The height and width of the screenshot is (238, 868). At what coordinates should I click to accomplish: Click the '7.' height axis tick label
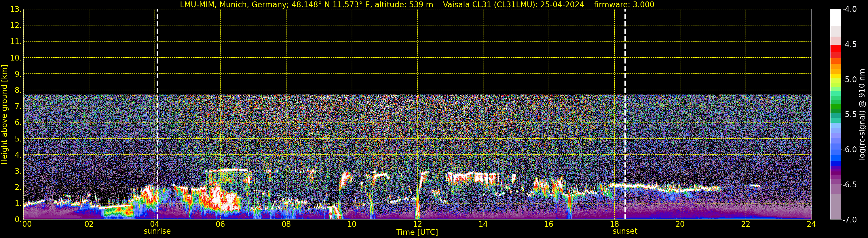[18, 107]
